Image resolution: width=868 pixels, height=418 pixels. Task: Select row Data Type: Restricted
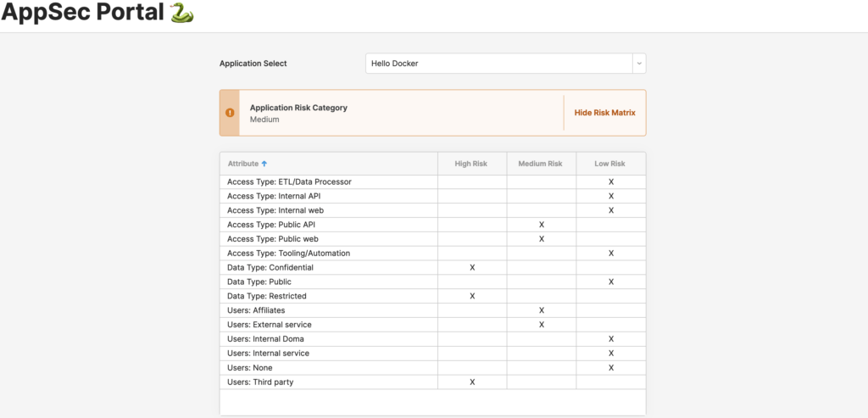click(433, 296)
